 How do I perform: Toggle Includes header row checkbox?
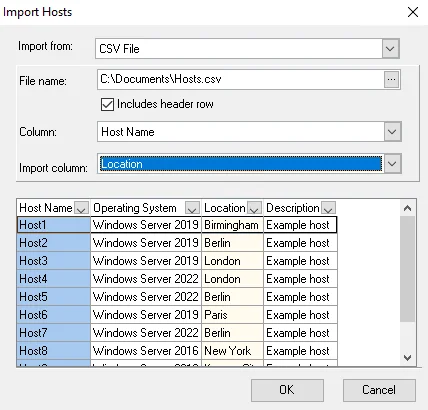107,104
